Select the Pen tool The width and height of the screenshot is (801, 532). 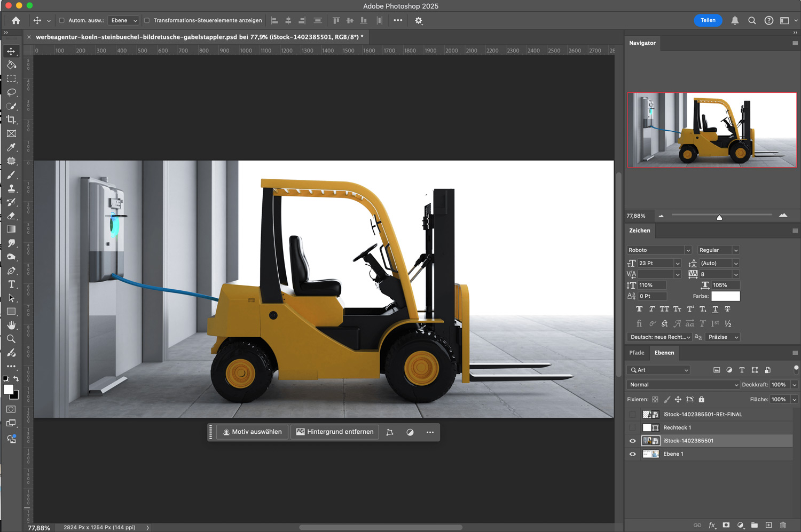pos(11,271)
